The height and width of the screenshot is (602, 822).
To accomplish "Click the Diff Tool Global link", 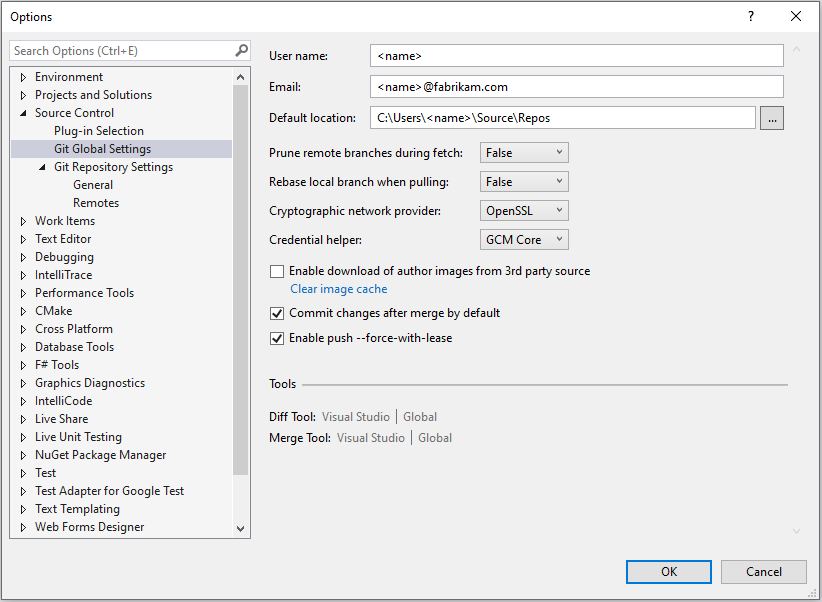I will coord(420,417).
